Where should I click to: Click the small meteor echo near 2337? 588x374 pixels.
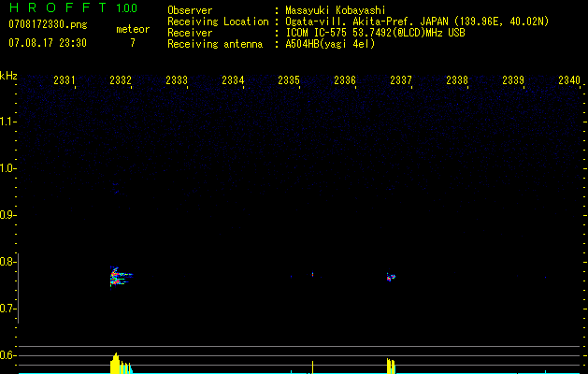click(391, 277)
